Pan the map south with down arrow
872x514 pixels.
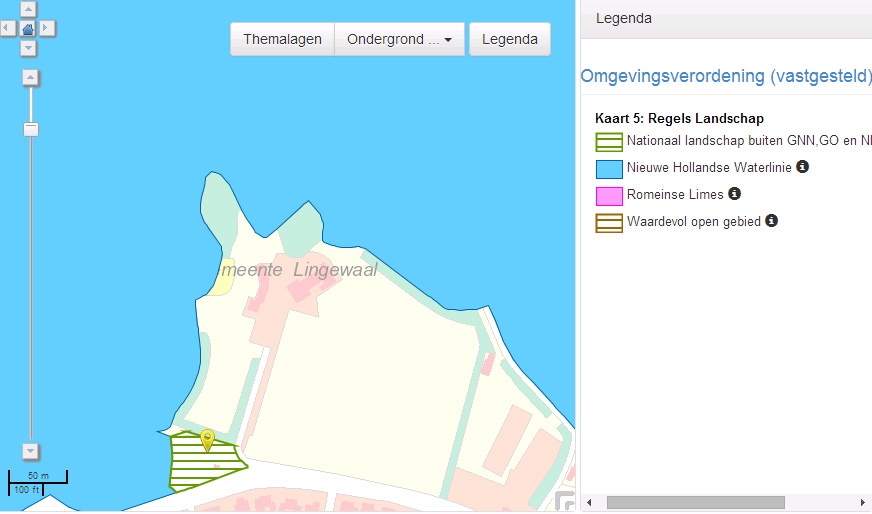click(28, 48)
